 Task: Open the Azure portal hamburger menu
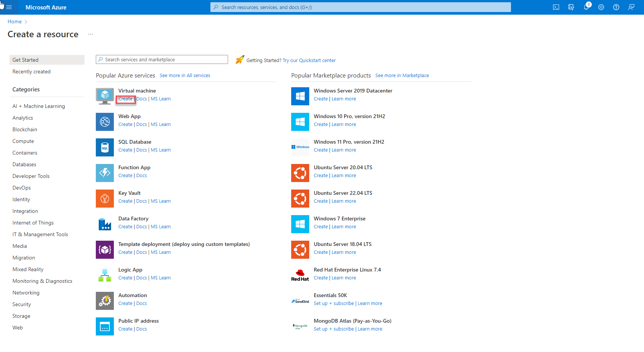tap(9, 7)
